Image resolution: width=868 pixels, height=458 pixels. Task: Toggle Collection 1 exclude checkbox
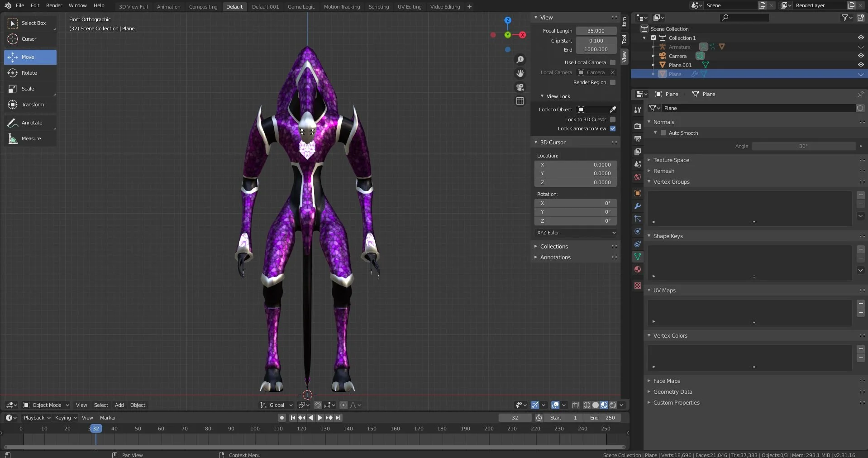pyautogui.click(x=653, y=38)
